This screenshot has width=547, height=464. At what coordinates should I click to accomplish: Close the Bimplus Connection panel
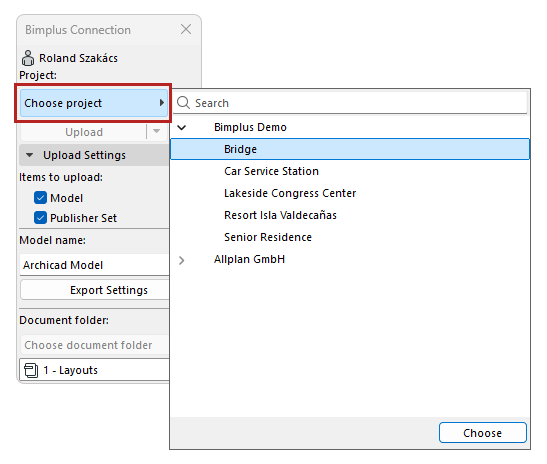tap(186, 29)
